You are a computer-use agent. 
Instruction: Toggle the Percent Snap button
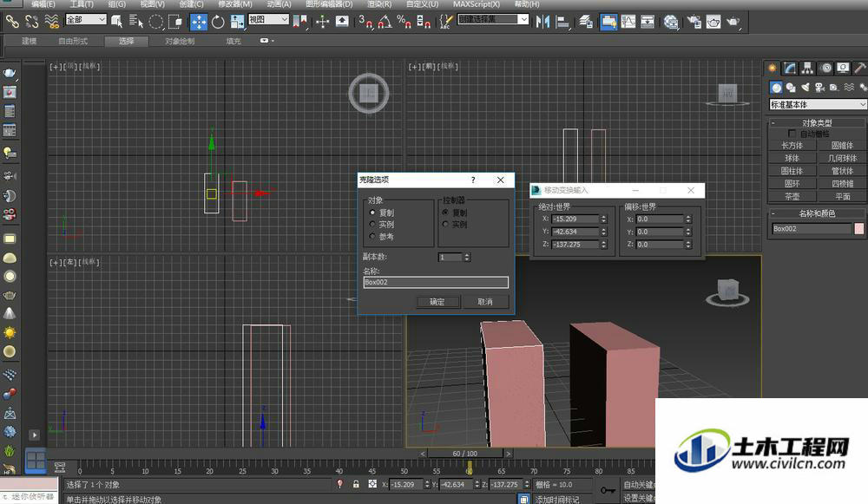click(x=404, y=22)
